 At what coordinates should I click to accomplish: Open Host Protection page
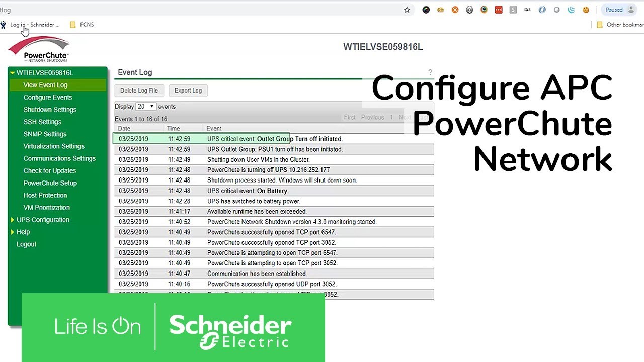(x=45, y=195)
